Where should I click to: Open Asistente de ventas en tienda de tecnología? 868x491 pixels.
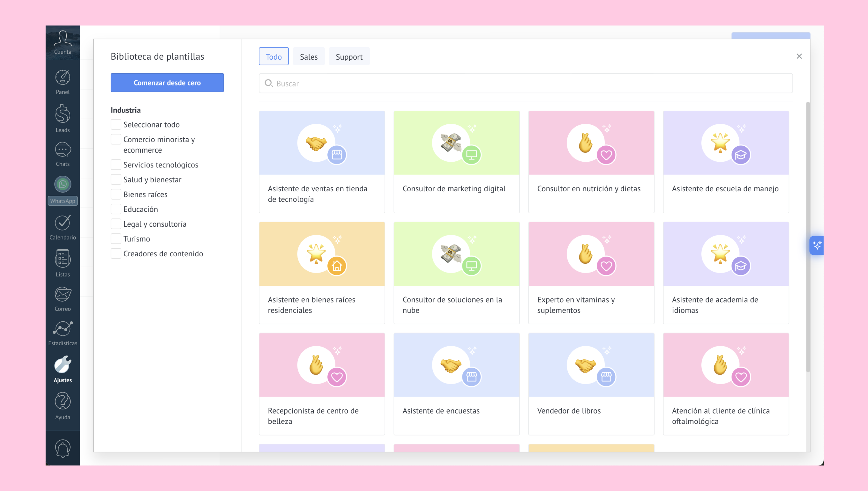point(322,162)
